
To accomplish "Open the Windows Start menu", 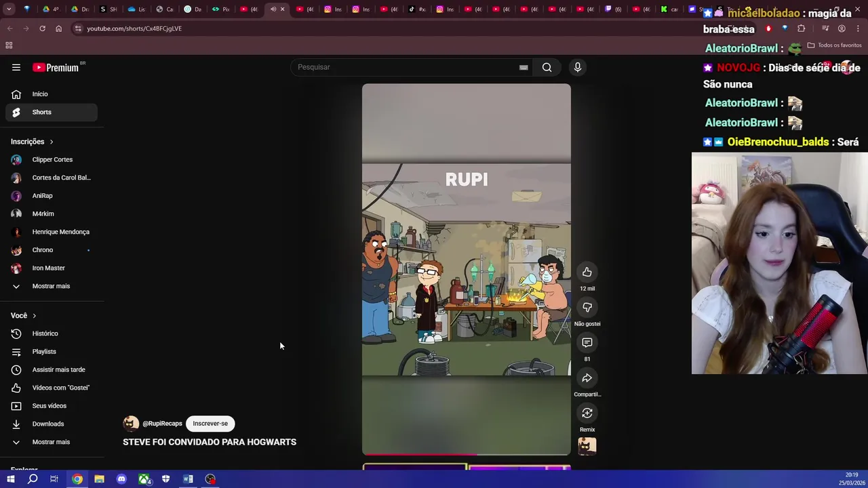I will [x=10, y=479].
